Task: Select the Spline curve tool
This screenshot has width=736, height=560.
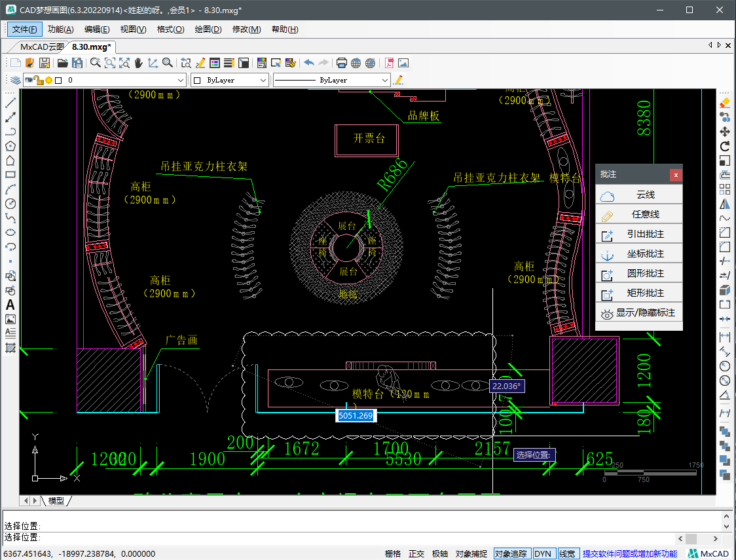Action: (x=10, y=218)
